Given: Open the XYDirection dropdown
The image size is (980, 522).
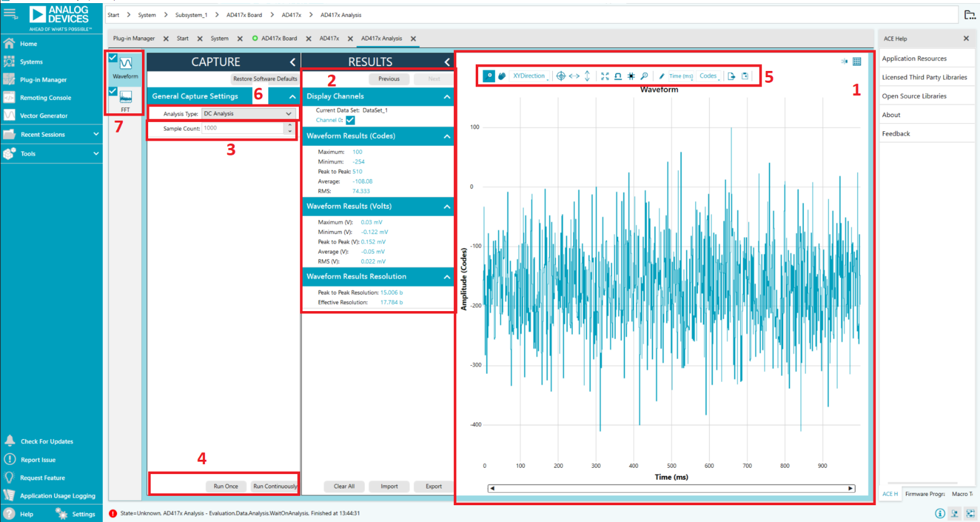Looking at the screenshot, I should pos(530,76).
